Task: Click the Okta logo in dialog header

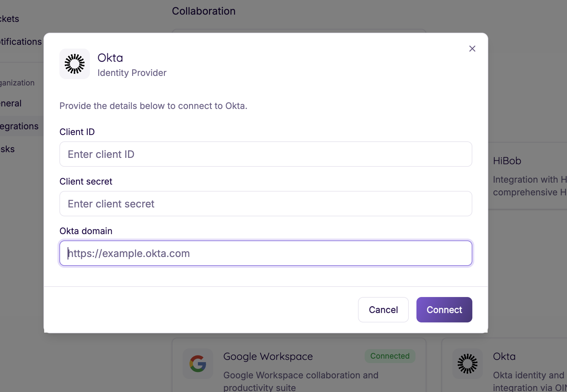Action: click(74, 64)
